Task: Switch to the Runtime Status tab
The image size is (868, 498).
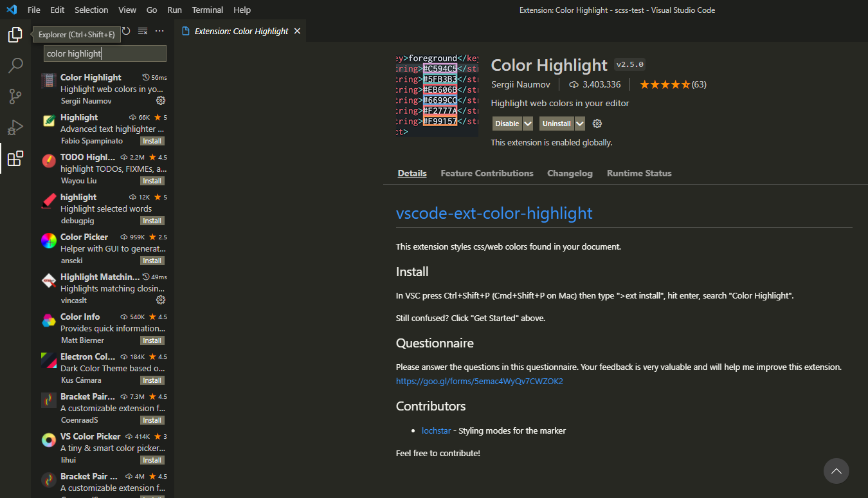Action: pyautogui.click(x=639, y=173)
